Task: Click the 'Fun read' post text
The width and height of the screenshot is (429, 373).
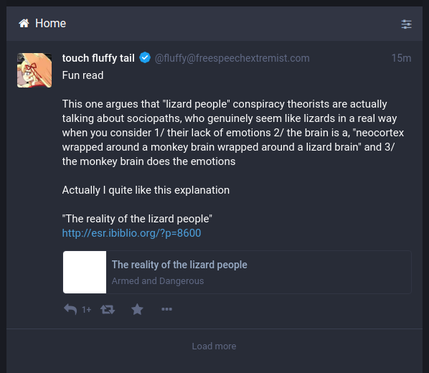Action: click(83, 75)
